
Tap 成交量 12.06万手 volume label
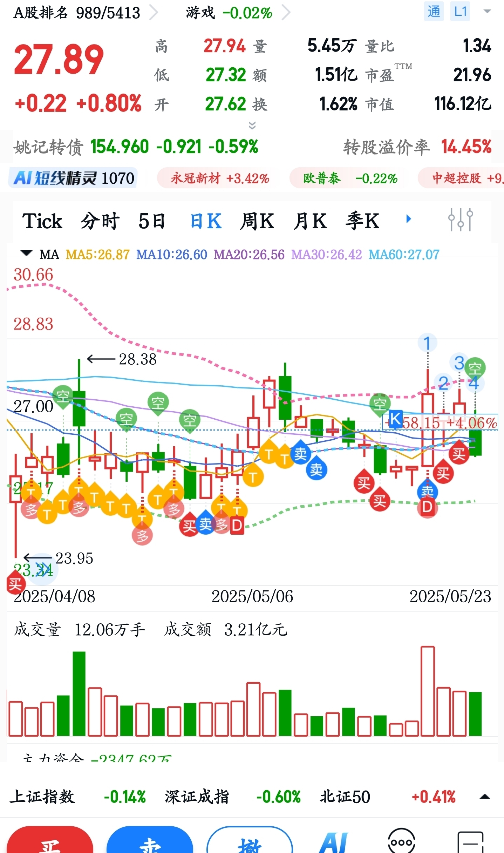click(80, 629)
